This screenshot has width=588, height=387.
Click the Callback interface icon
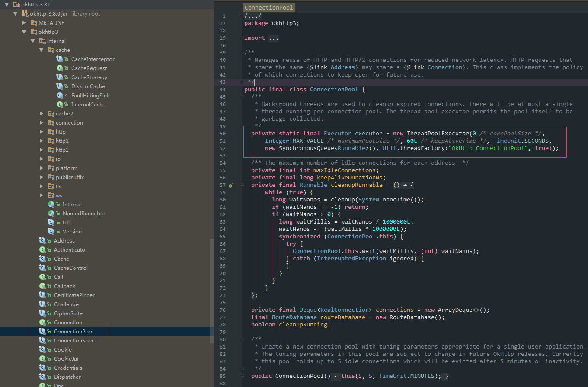click(x=42, y=286)
